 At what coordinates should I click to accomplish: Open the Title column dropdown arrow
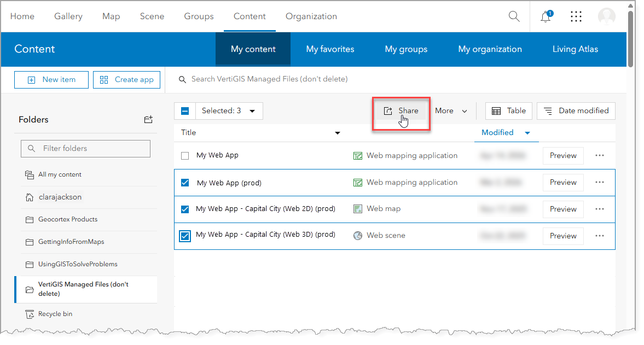[338, 133]
